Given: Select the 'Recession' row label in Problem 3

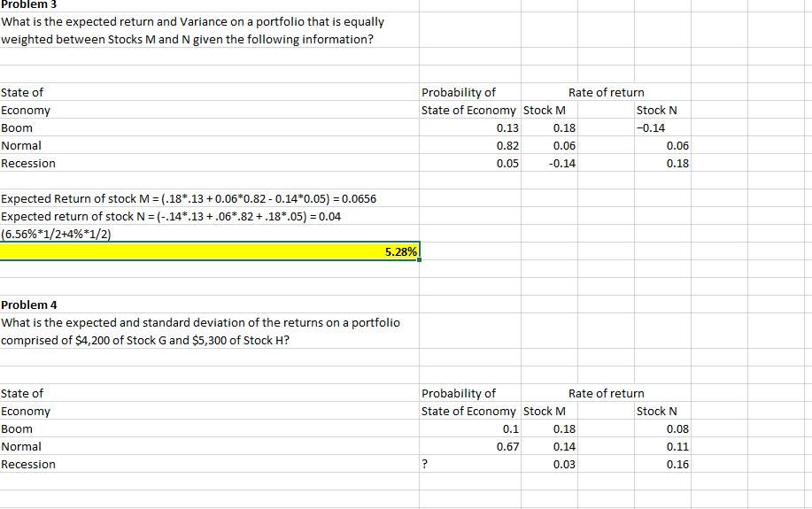Looking at the screenshot, I should coord(28,163).
